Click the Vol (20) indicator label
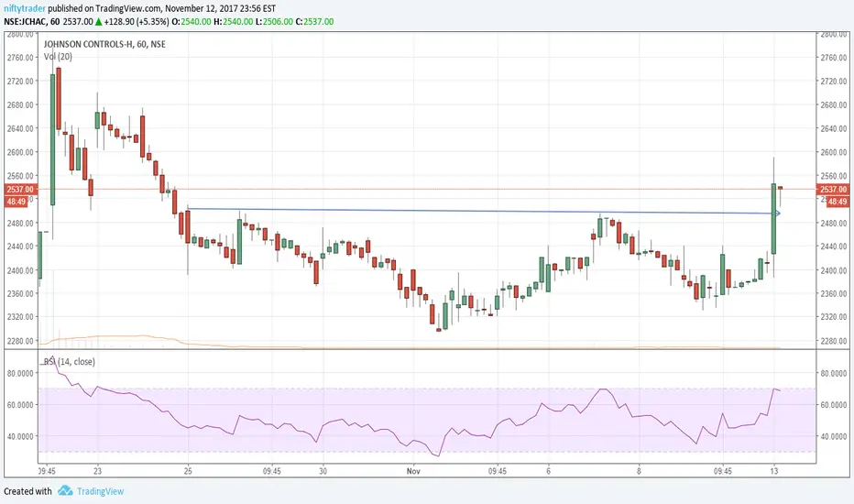The image size is (854, 504). pos(58,57)
